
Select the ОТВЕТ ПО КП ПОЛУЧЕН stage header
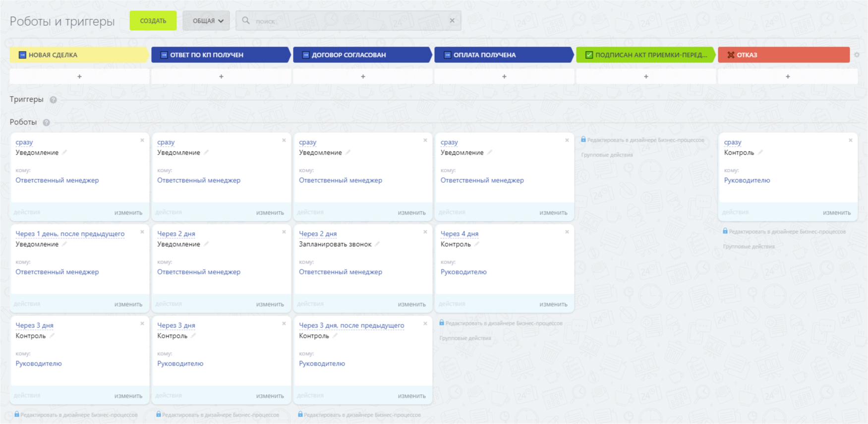coord(221,55)
